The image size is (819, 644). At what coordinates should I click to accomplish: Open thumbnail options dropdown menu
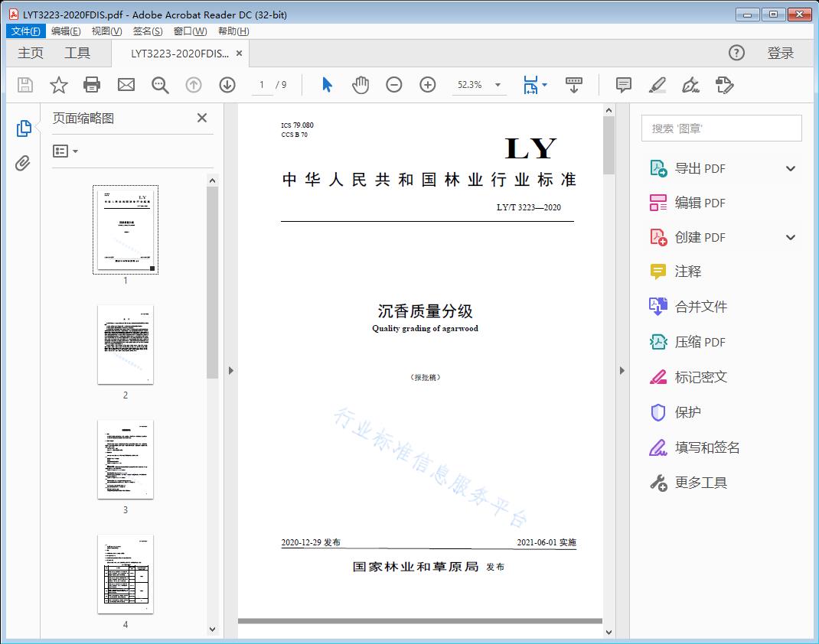point(66,151)
